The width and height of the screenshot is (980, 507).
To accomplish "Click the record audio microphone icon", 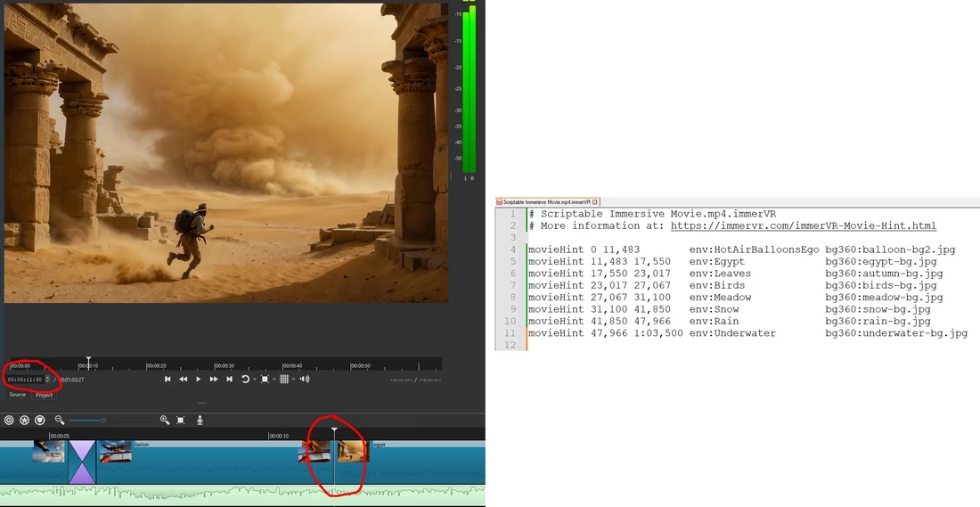I will tap(200, 420).
